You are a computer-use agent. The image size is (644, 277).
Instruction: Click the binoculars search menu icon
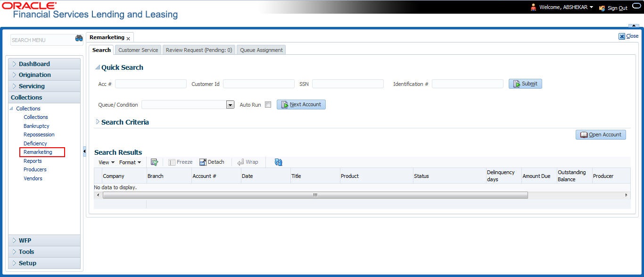point(79,39)
